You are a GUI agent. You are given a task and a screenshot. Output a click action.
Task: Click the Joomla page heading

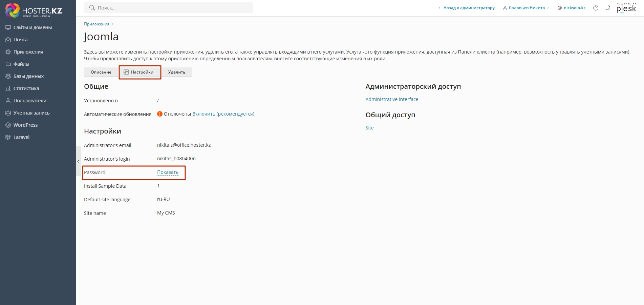[x=101, y=37]
